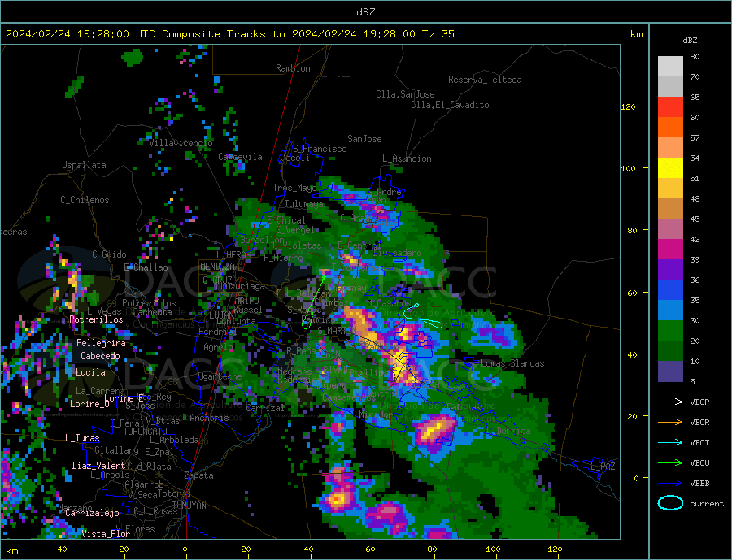Click the dBZ heading above the color scale
Image resolution: width=732 pixels, height=560 pixels.
click(690, 41)
